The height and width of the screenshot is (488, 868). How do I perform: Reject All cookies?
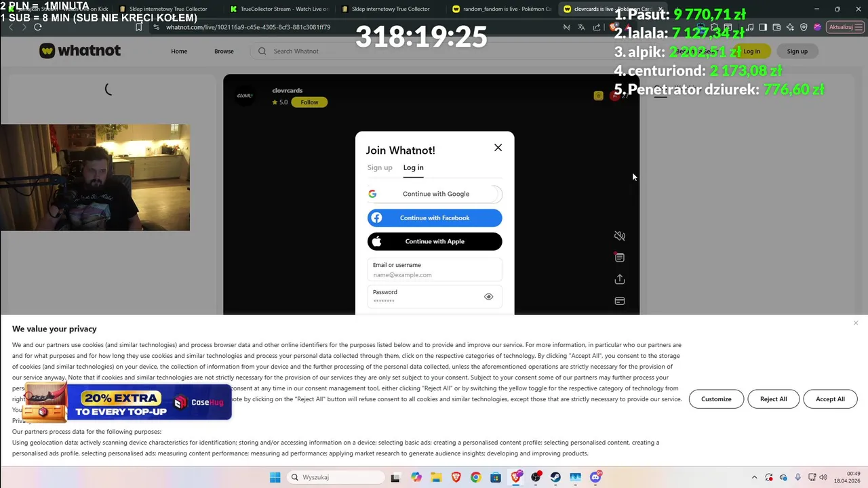tap(773, 399)
